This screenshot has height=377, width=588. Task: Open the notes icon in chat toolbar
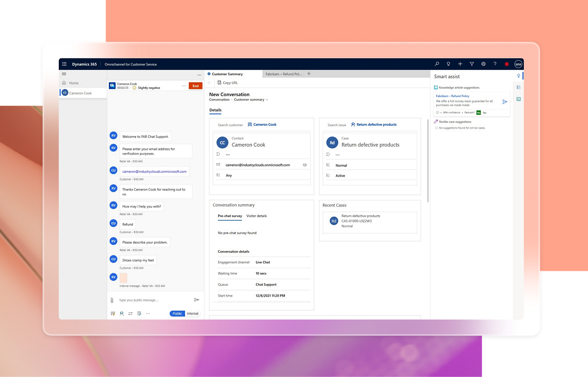click(x=139, y=313)
